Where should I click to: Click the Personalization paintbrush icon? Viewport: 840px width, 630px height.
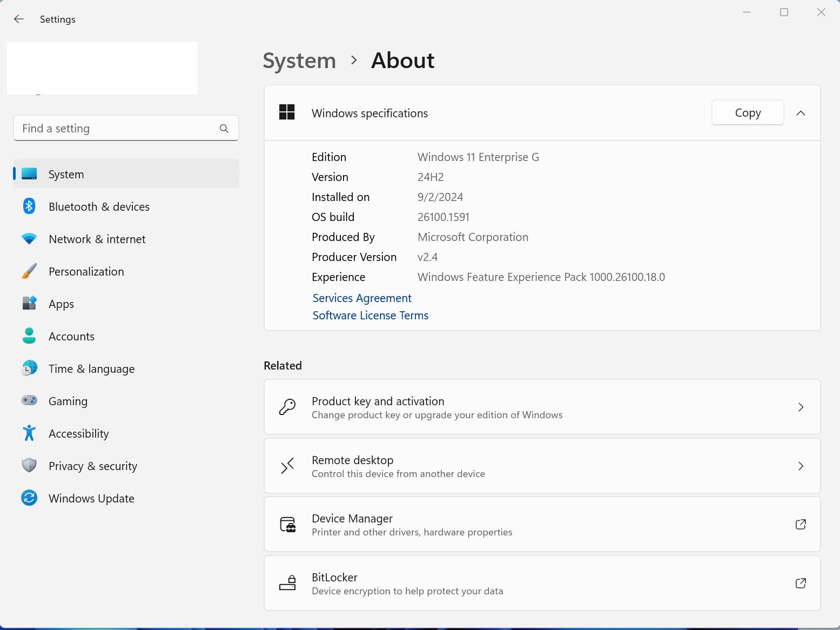29,271
